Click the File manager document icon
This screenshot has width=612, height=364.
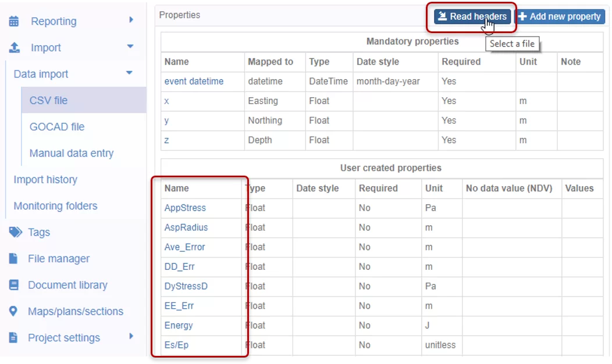point(13,259)
